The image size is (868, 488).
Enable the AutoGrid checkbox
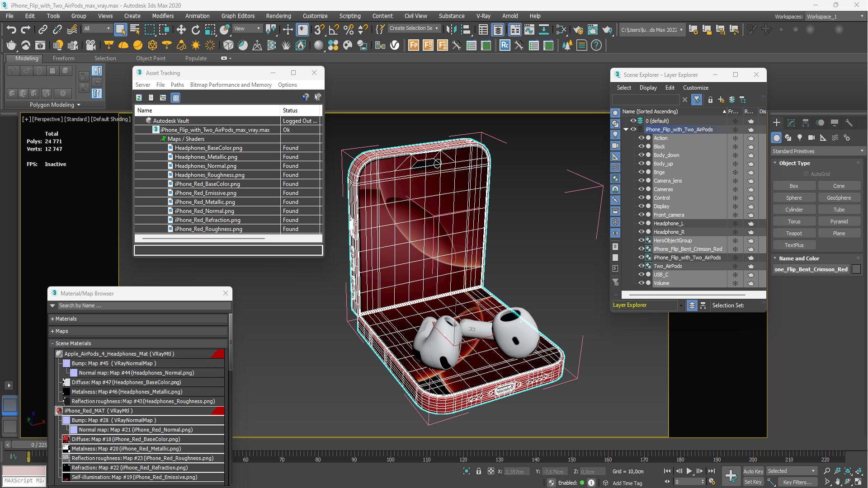click(x=806, y=174)
